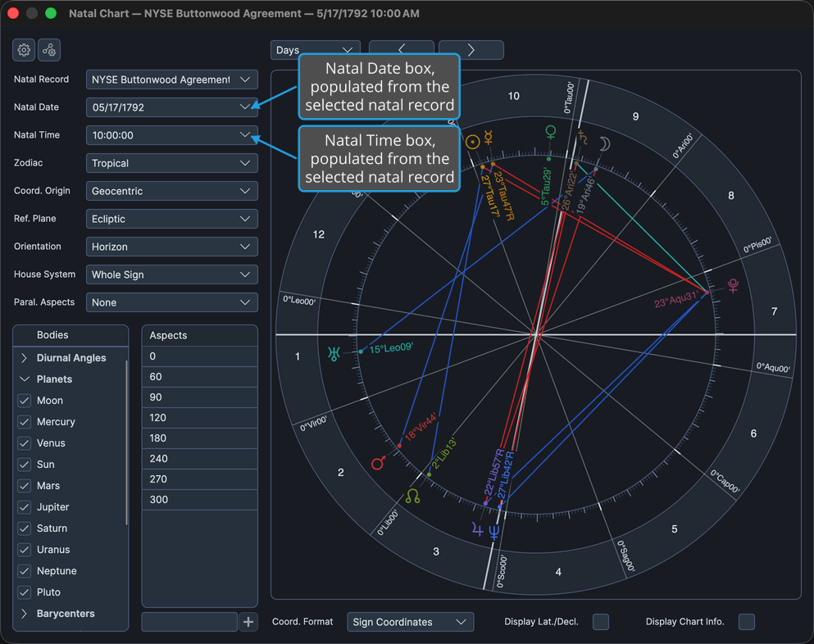Open the Paral. Aspects None dropdown
This screenshot has width=814, height=644.
(x=172, y=302)
